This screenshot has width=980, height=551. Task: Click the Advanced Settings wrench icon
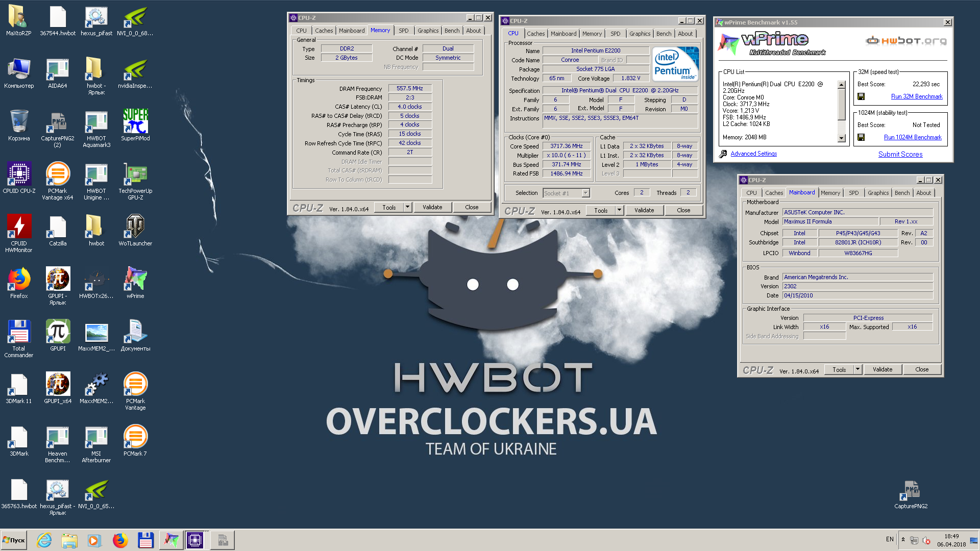pos(723,154)
